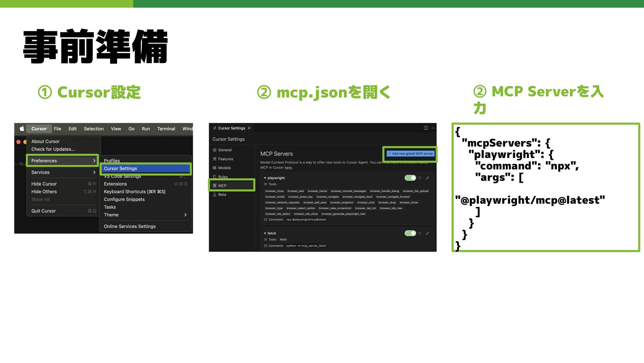Close the Cursor Settings tab
644x363 pixels.
tap(249, 128)
